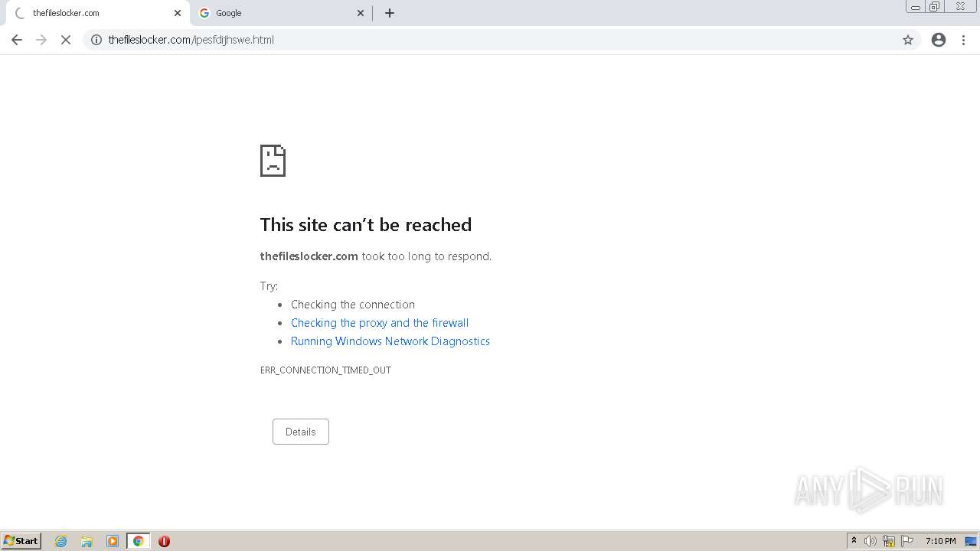Open network tray icon
Image resolution: width=980 pixels, height=551 pixels.
tap(889, 541)
